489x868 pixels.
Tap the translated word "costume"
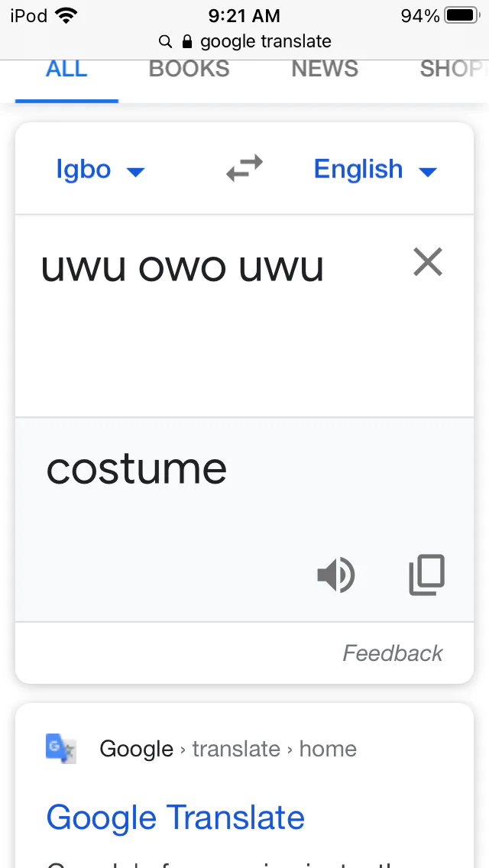click(137, 468)
